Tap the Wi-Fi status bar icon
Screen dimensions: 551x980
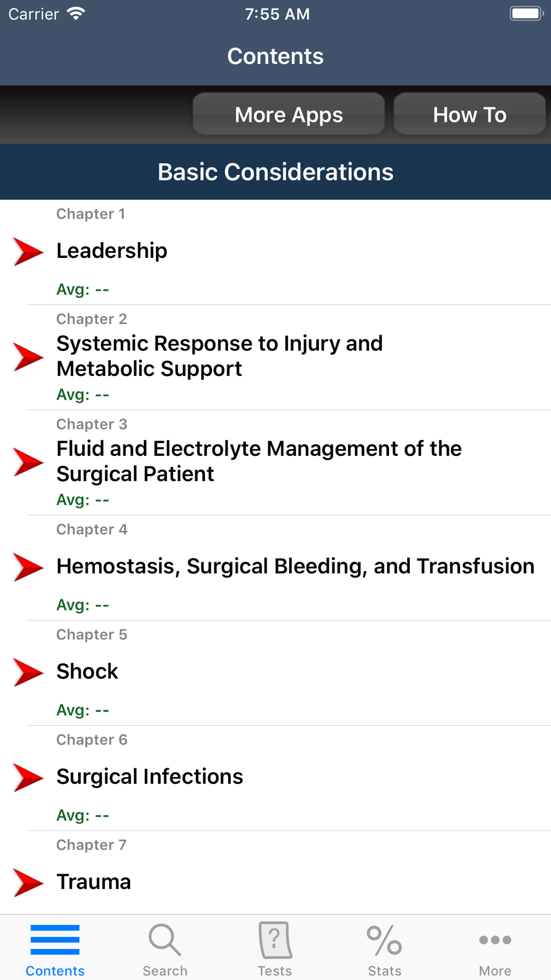click(x=76, y=14)
